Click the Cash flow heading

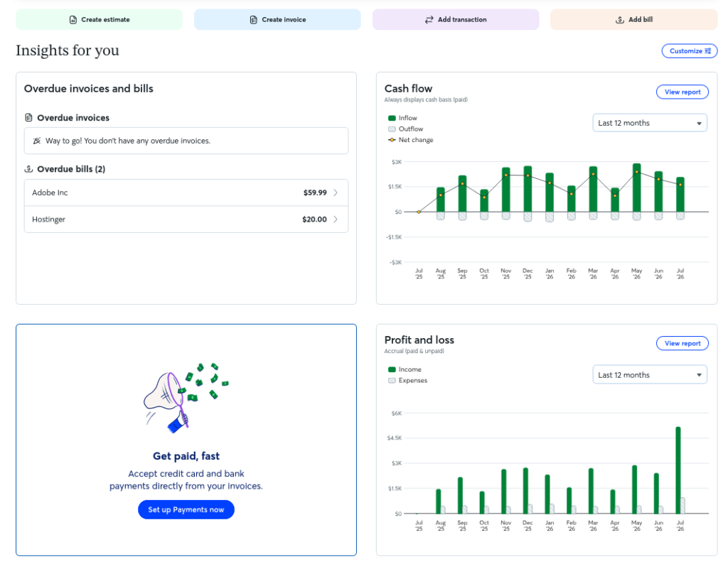pos(408,89)
